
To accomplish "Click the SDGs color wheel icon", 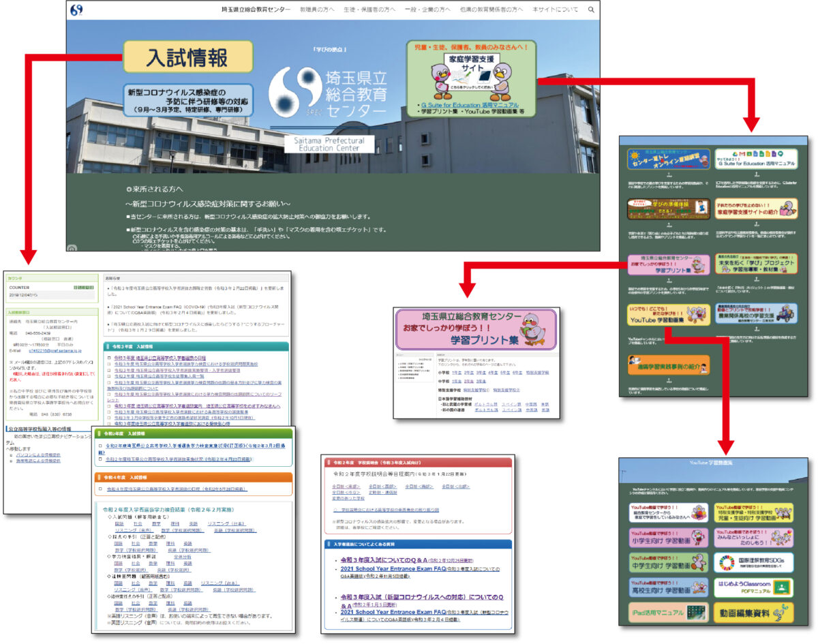I will (725, 562).
